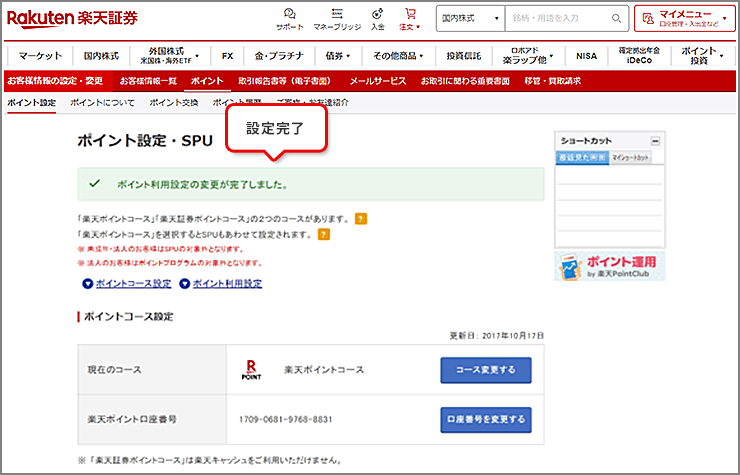The image size is (740, 475).
Task: Open the マネーブリッジ icon in header
Action: (x=337, y=19)
